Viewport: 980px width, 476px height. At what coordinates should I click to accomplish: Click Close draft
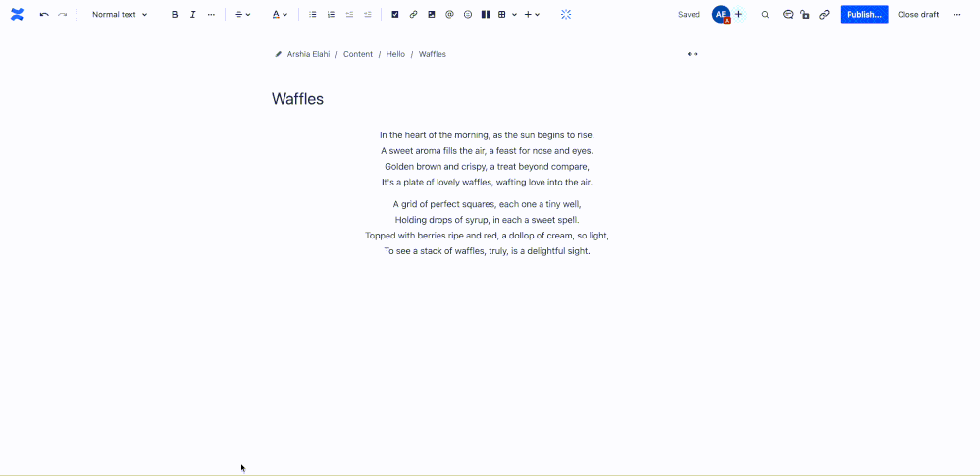(918, 15)
